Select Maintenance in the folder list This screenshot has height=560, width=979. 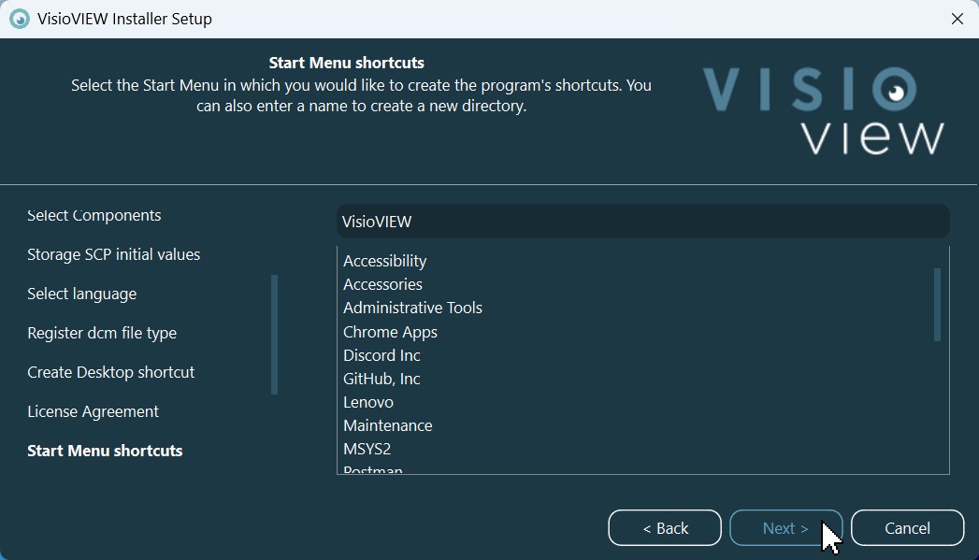tap(387, 425)
